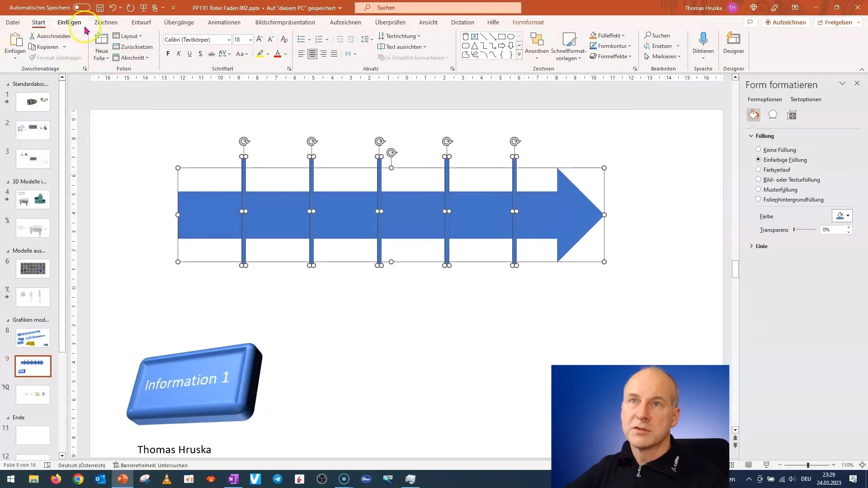868x488 pixels.
Task: Enable Einfarbige Füllung radio button
Action: pos(758,160)
